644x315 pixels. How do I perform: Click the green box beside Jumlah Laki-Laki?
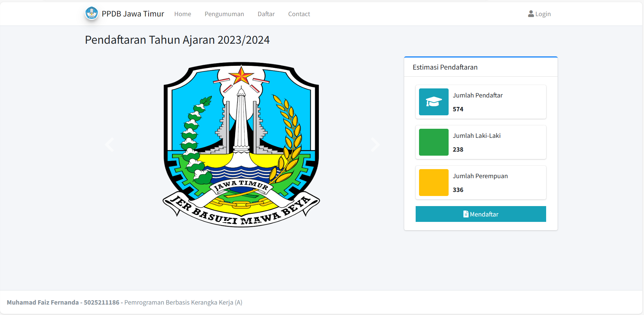click(434, 142)
